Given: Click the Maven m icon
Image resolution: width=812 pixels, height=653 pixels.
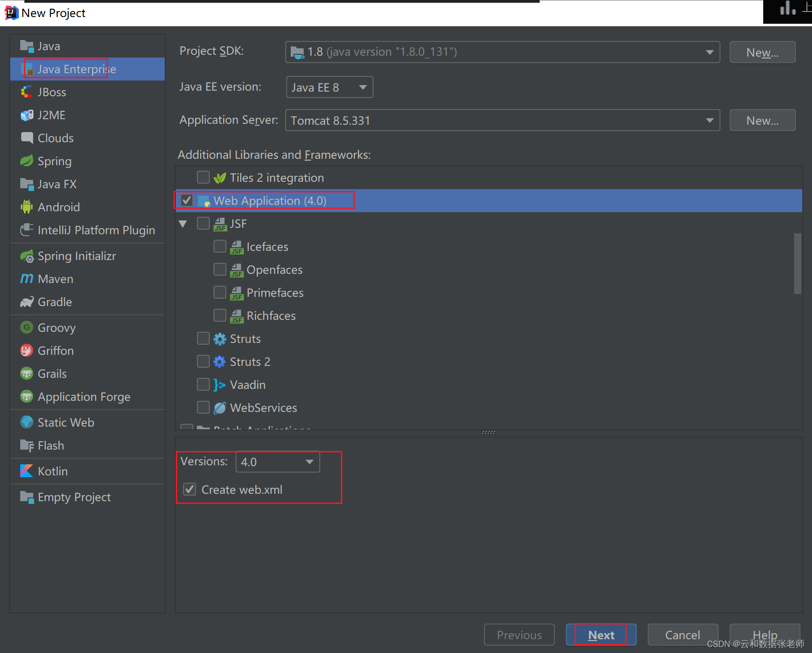Looking at the screenshot, I should pyautogui.click(x=27, y=279).
